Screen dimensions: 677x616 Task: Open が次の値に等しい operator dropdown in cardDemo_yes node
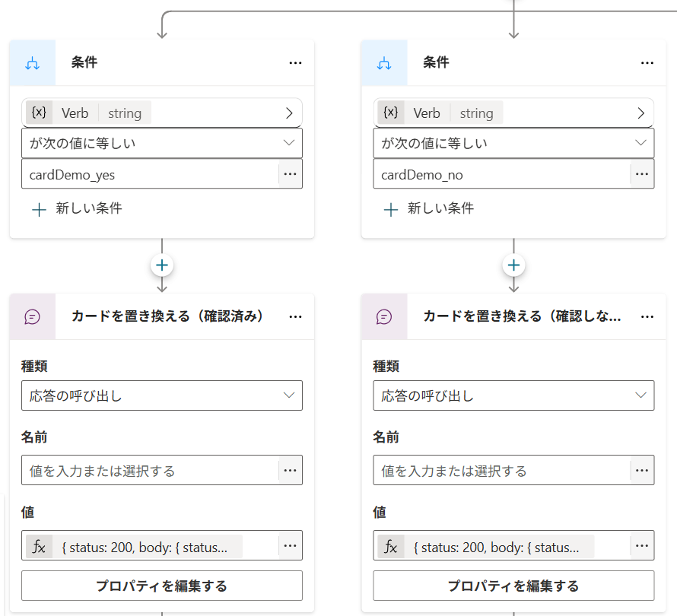[x=162, y=143]
